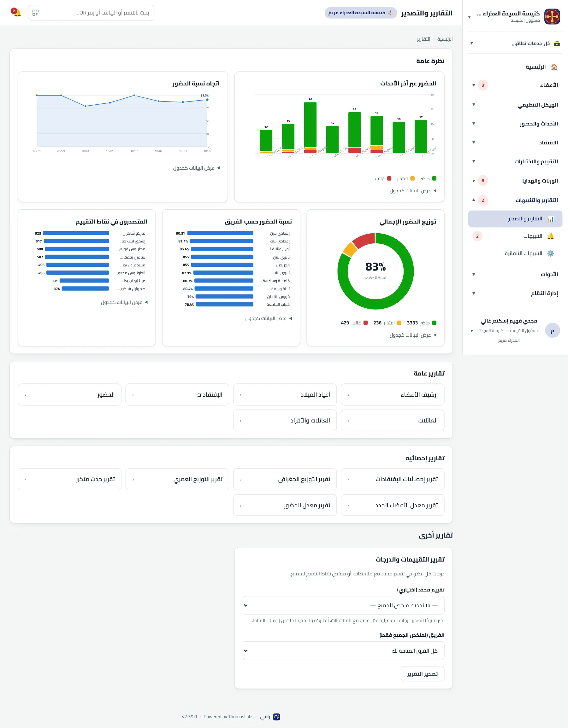Open the تقييم محدّد dropdown

tap(344, 605)
